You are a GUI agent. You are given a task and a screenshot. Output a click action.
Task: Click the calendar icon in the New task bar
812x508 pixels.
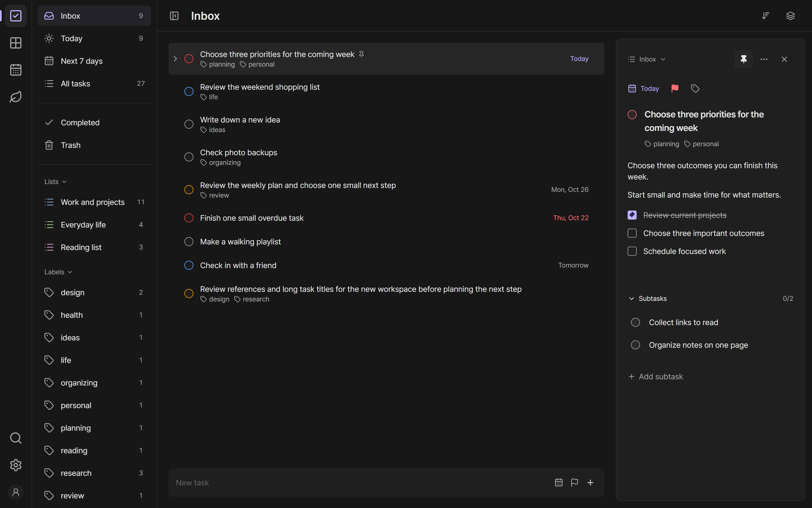pyautogui.click(x=559, y=483)
